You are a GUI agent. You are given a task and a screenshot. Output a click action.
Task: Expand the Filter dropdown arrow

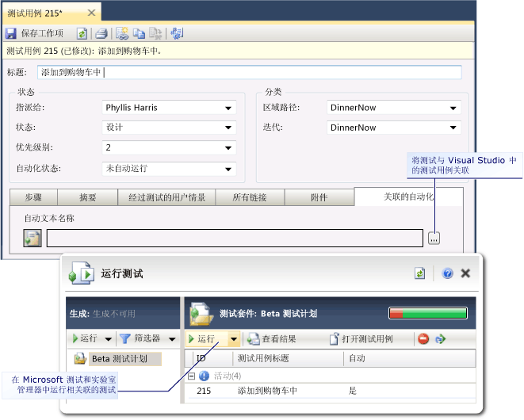(x=172, y=339)
